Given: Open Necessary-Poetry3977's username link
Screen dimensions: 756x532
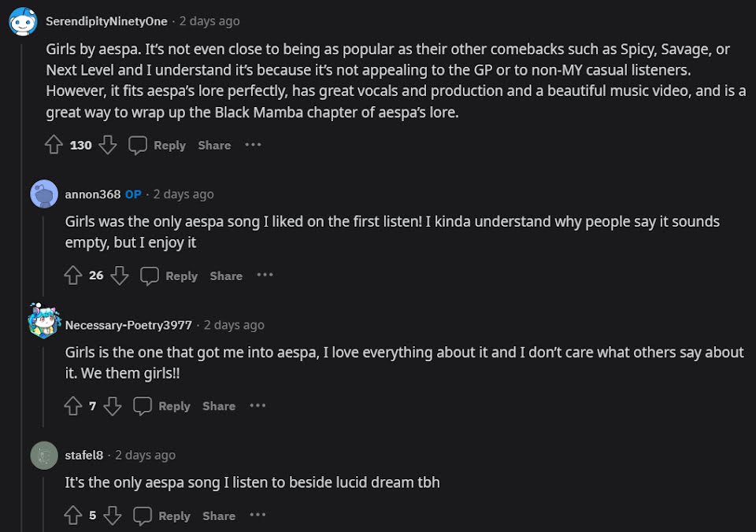Looking at the screenshot, I should coord(128,325).
